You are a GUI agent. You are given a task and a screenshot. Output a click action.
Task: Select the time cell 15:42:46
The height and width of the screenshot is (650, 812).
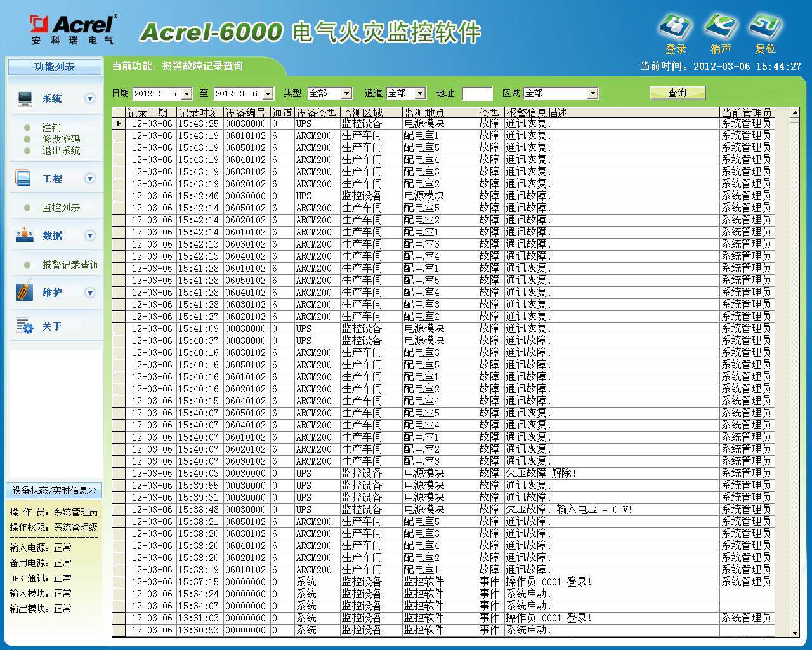pos(199,196)
